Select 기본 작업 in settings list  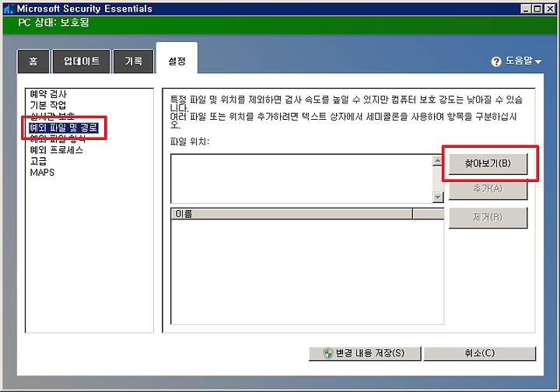48,105
